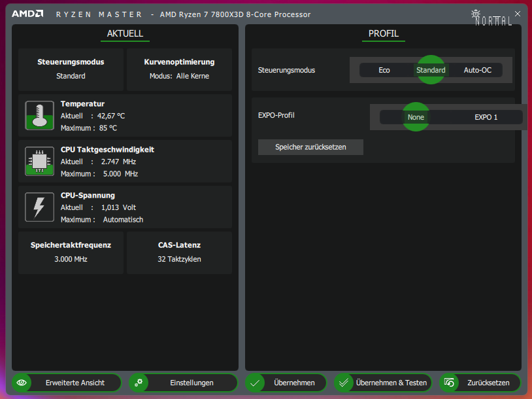Click the Speicher zurücksetzen button

coord(310,147)
